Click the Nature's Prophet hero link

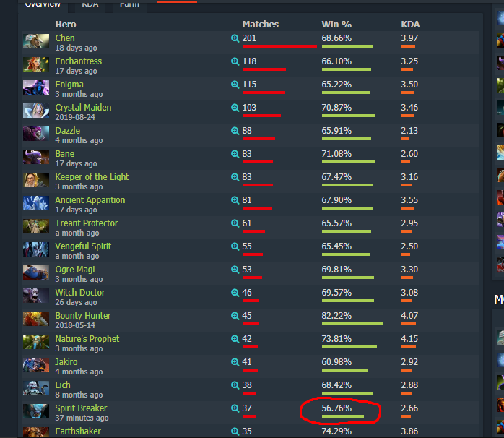pyautogui.click(x=87, y=339)
